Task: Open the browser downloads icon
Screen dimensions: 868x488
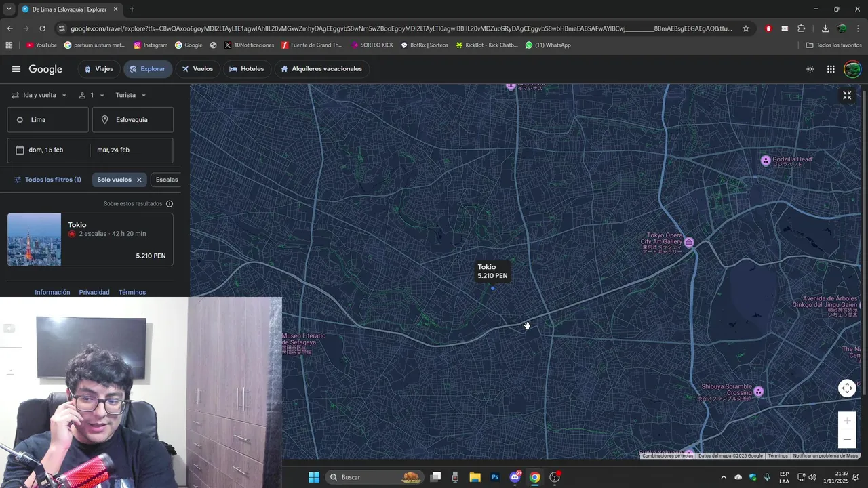Action: click(x=825, y=28)
